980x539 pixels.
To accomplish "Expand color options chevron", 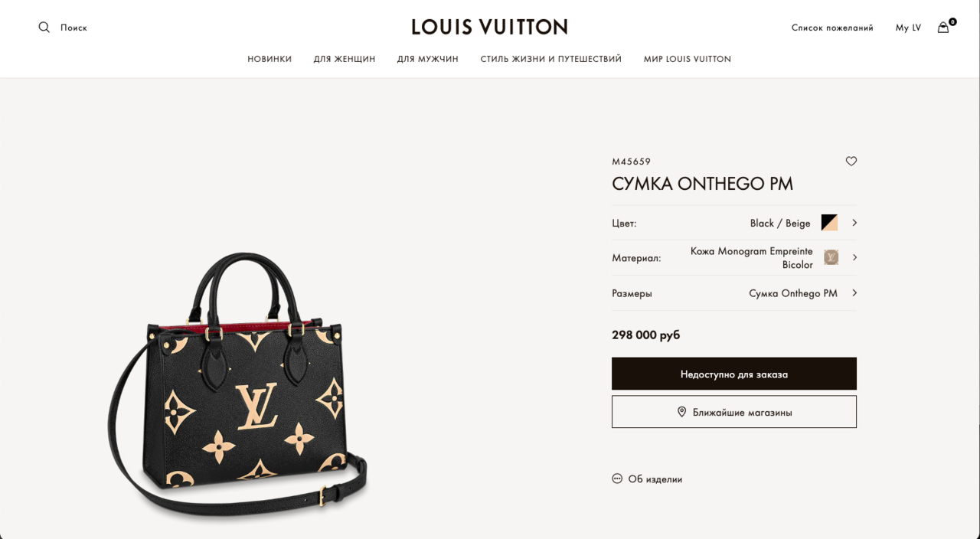I will (854, 223).
